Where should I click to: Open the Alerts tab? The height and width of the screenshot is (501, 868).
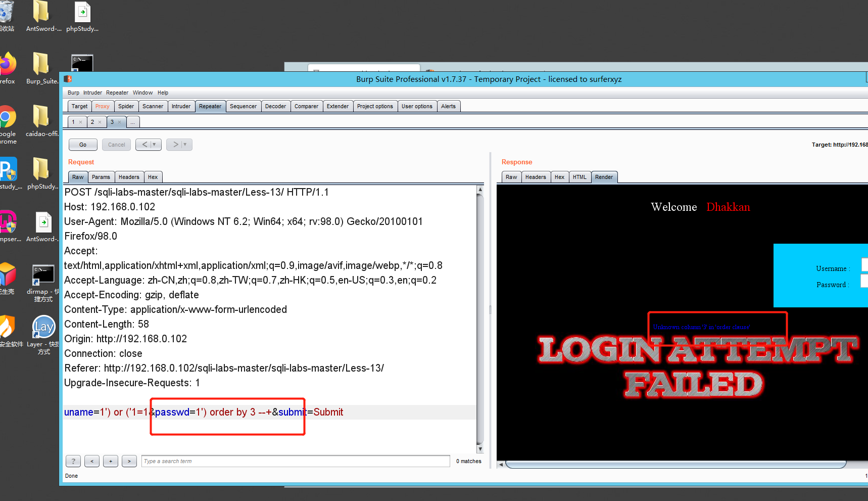point(448,106)
